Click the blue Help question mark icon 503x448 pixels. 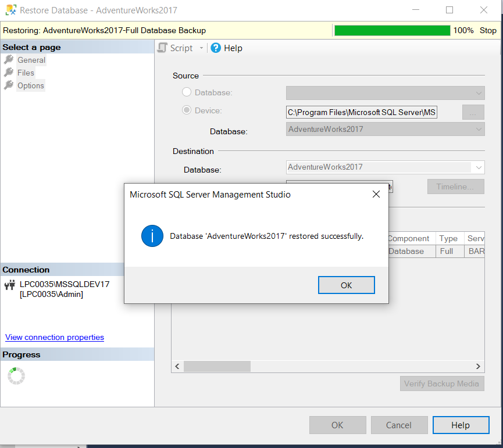[x=216, y=48]
